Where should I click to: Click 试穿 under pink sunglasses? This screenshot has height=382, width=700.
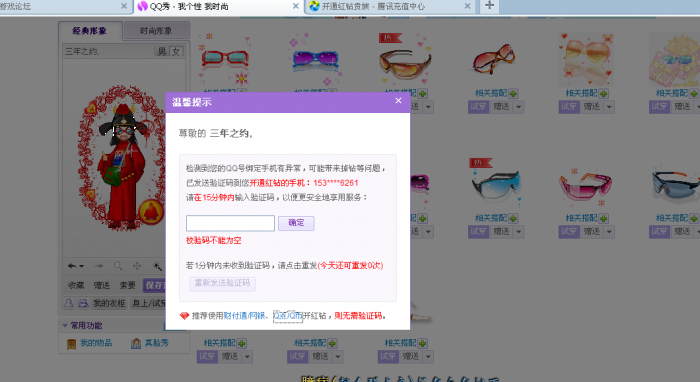tap(569, 232)
